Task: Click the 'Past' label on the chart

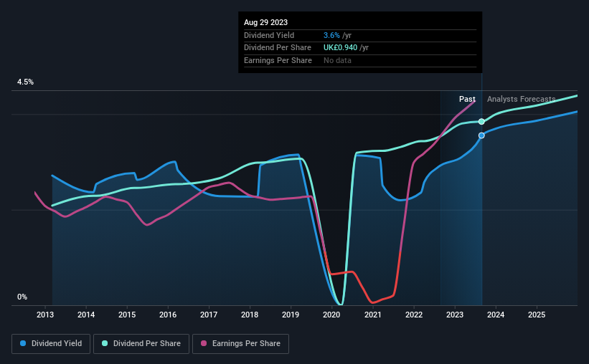Action: coord(467,99)
